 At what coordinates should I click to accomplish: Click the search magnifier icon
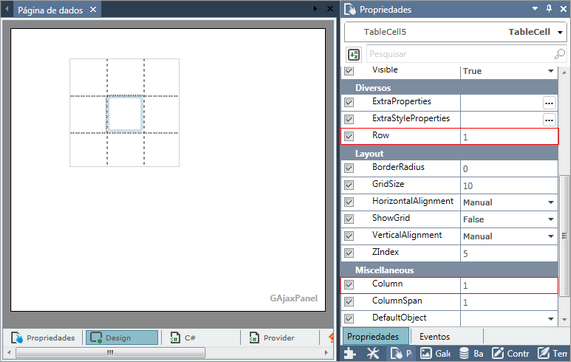click(559, 54)
